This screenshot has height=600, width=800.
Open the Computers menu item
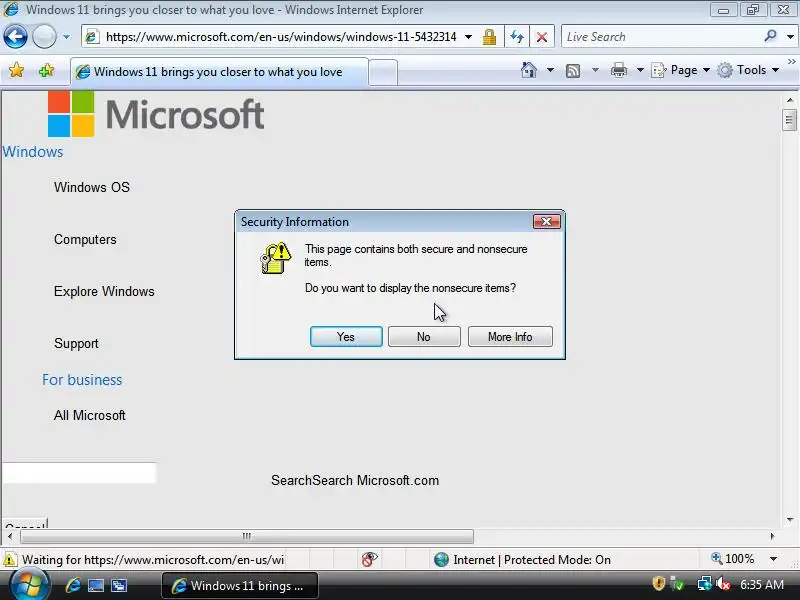[85, 239]
